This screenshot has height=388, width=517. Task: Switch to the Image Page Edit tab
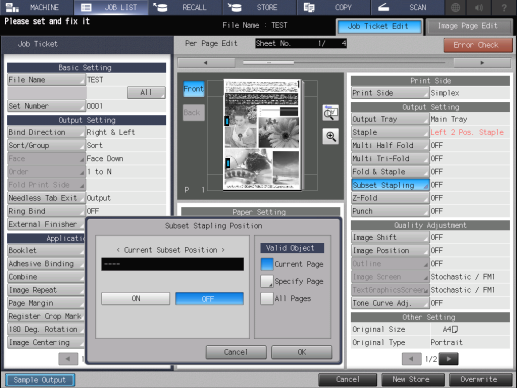coord(468,26)
